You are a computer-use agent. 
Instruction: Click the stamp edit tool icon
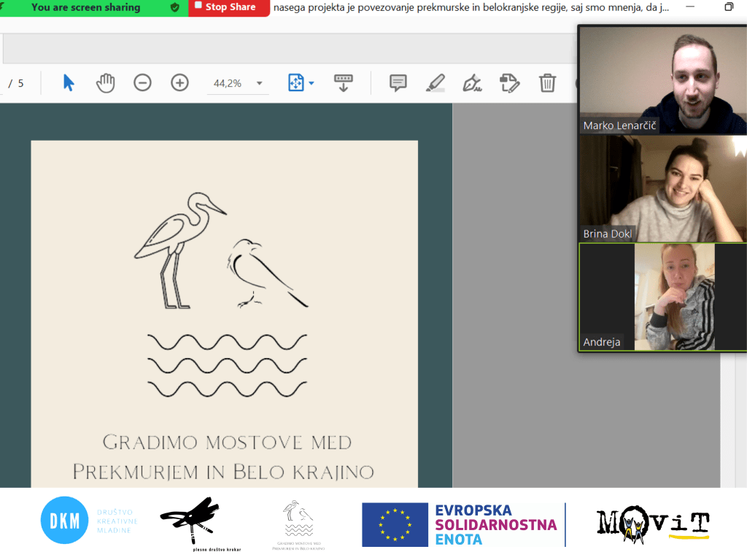click(x=509, y=83)
